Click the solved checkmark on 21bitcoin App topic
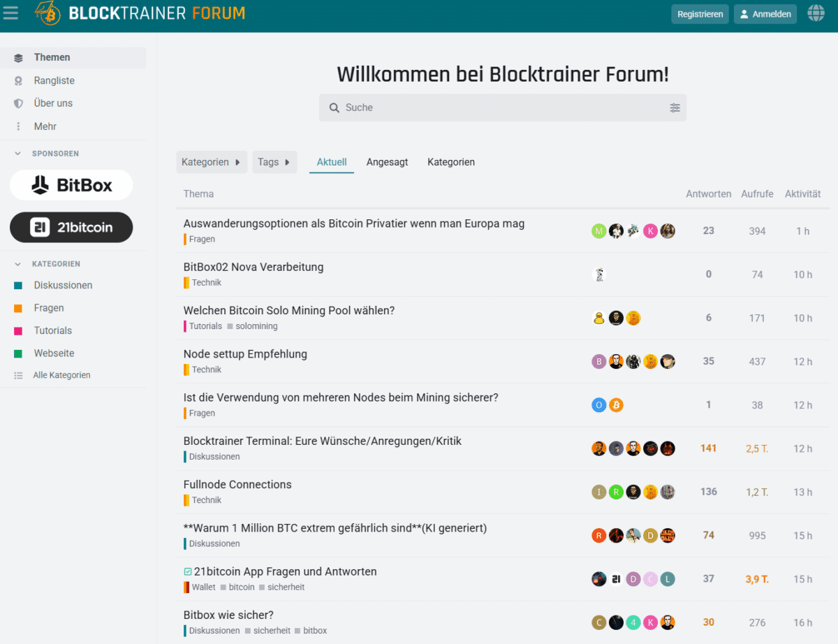The width and height of the screenshot is (838, 644). [188, 571]
